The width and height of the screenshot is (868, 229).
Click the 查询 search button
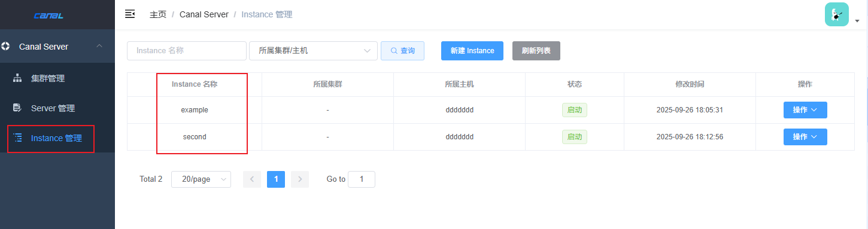point(402,51)
